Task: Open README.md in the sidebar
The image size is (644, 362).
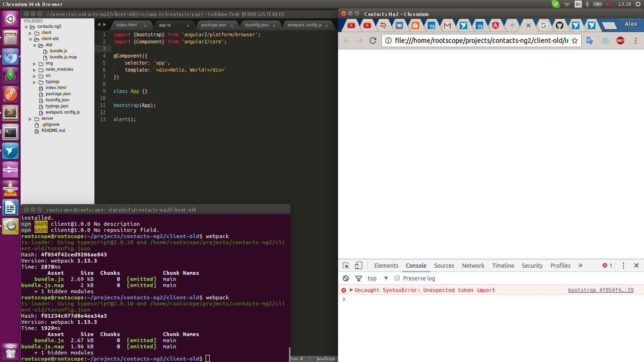Action: click(53, 131)
